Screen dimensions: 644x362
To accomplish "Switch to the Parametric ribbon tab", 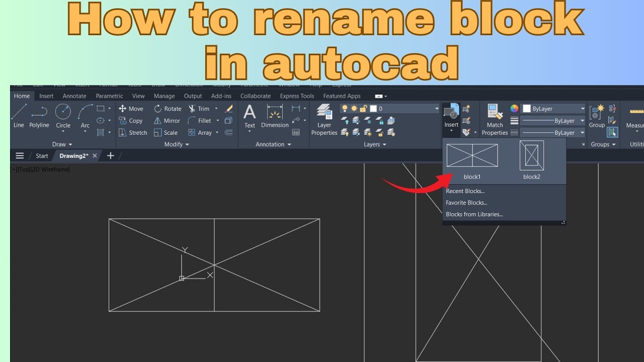I will pyautogui.click(x=109, y=96).
